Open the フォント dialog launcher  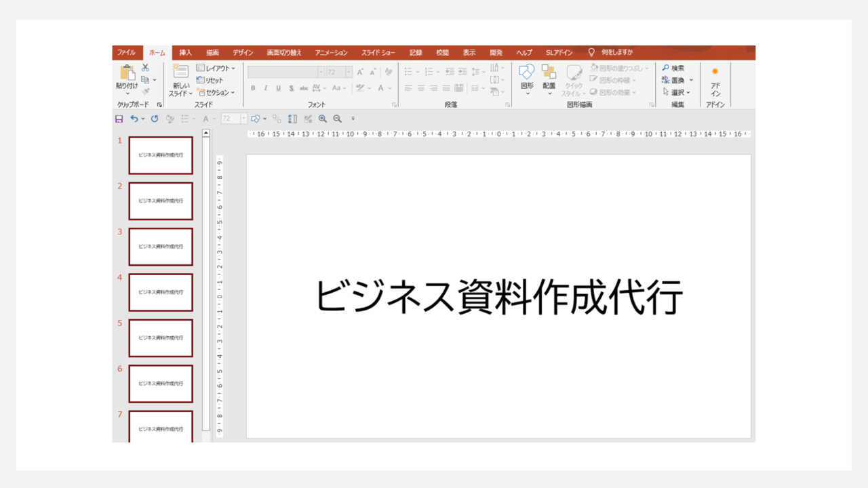pyautogui.click(x=394, y=105)
